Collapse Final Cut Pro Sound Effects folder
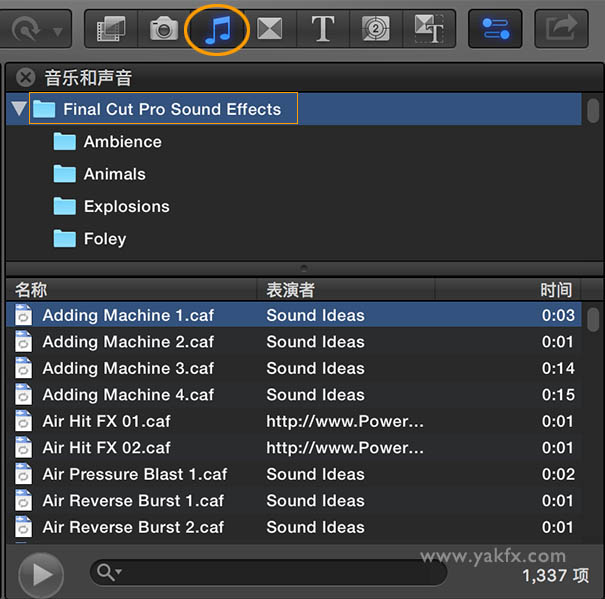The image size is (605, 599). pyautogui.click(x=19, y=108)
